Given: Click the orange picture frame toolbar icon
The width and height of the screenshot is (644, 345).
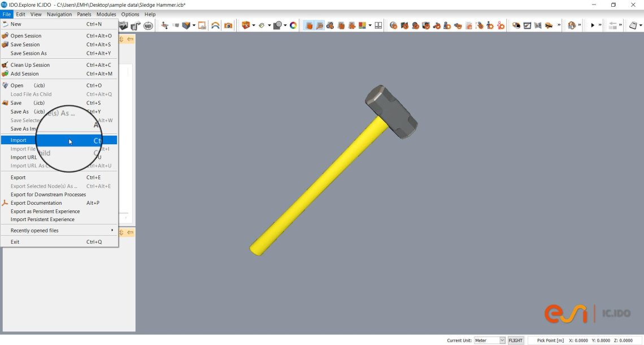Looking at the screenshot, I should [202, 25].
